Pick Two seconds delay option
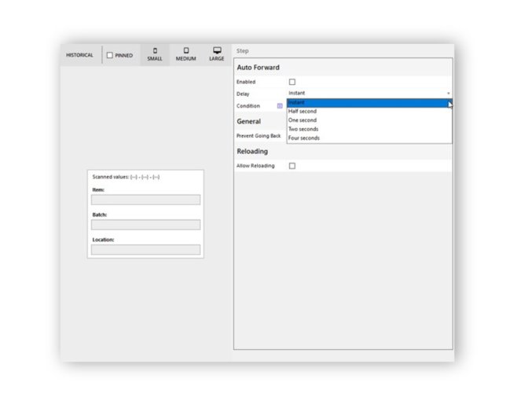The width and height of the screenshot is (532, 412). pyautogui.click(x=369, y=129)
